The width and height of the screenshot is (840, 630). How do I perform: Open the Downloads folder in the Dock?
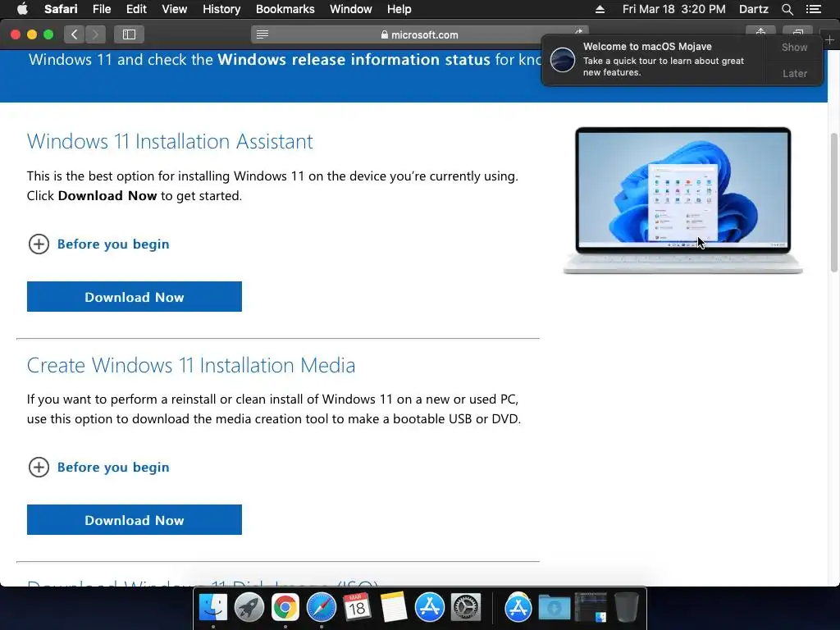(555, 608)
